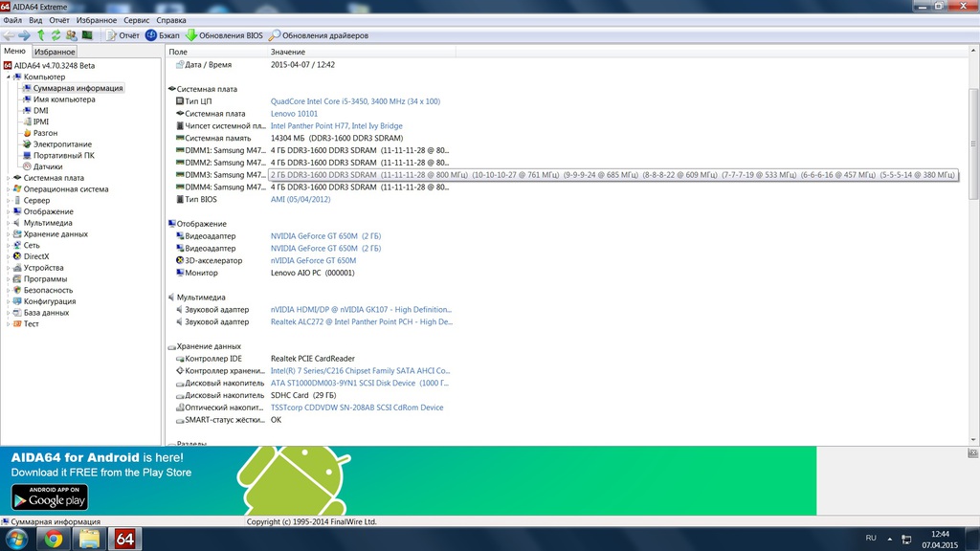Select Электропитание tree item
This screenshot has height=551, width=980.
[x=62, y=144]
